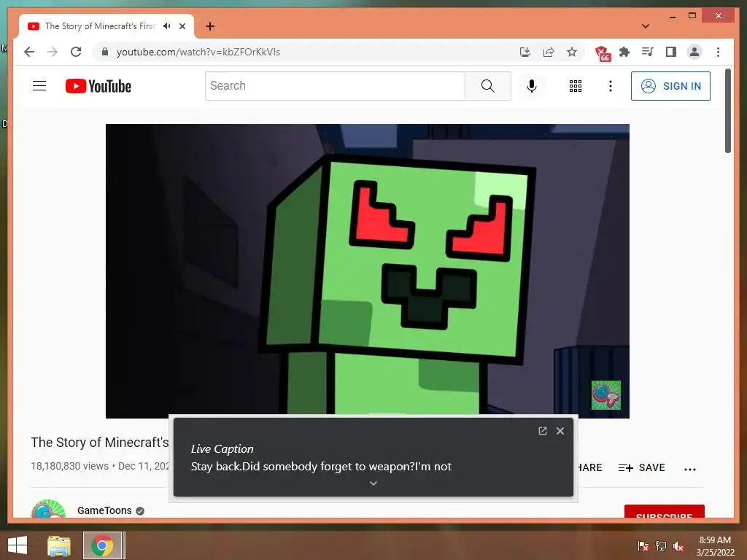This screenshot has width=747, height=560.
Task: Click the 18,180,830 views text
Action: coord(69,466)
